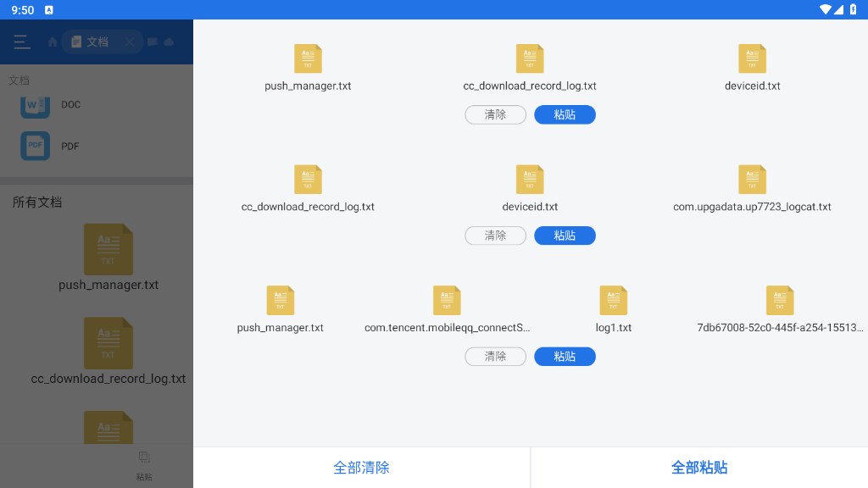Click the home icon in the top bar
Image resolution: width=868 pixels, height=488 pixels.
point(53,42)
